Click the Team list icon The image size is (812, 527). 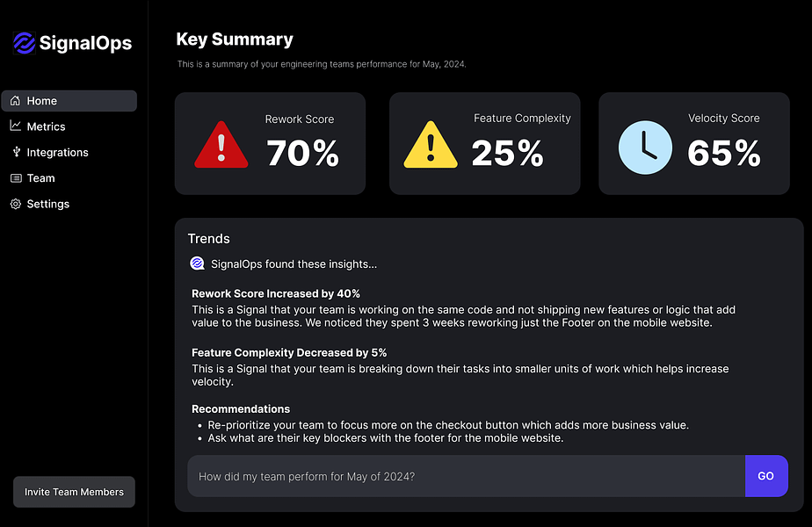click(x=15, y=178)
